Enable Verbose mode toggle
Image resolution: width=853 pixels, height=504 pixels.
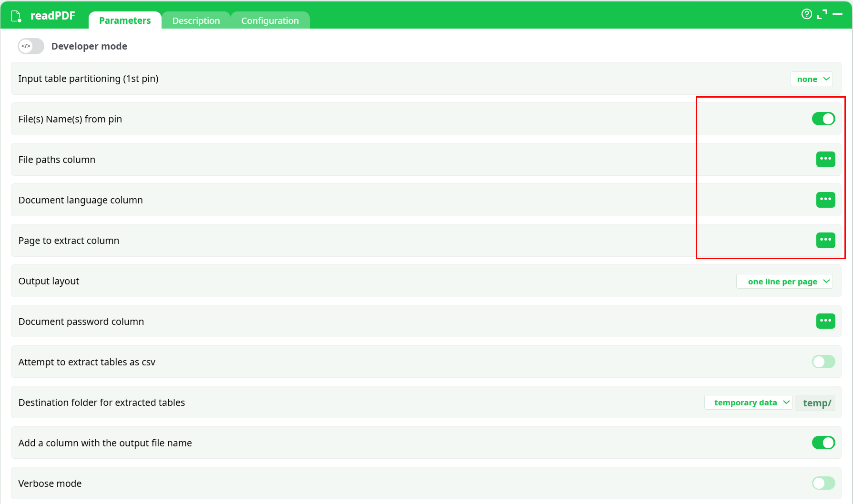(x=823, y=483)
